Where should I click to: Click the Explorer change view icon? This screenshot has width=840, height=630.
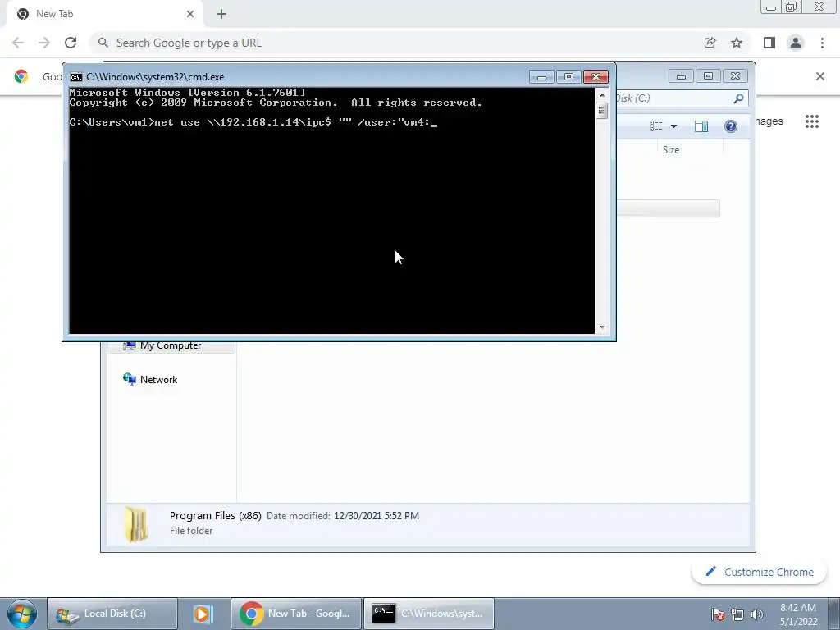pos(656,126)
